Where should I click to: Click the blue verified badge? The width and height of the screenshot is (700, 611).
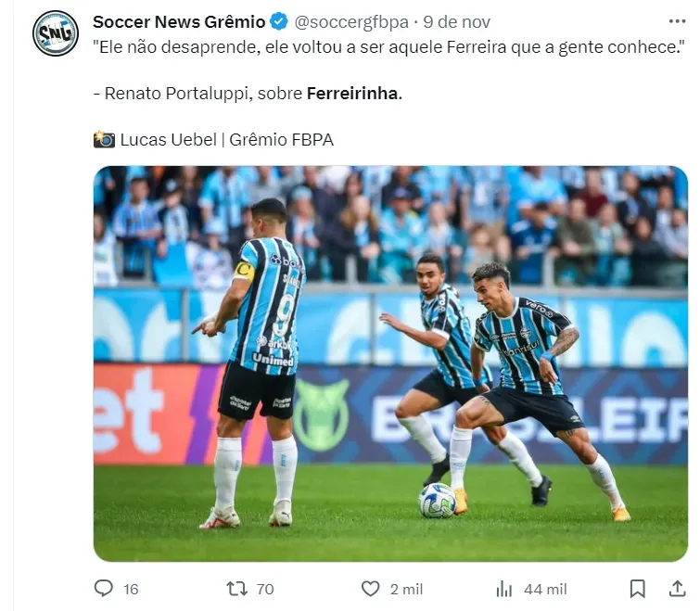(279, 21)
